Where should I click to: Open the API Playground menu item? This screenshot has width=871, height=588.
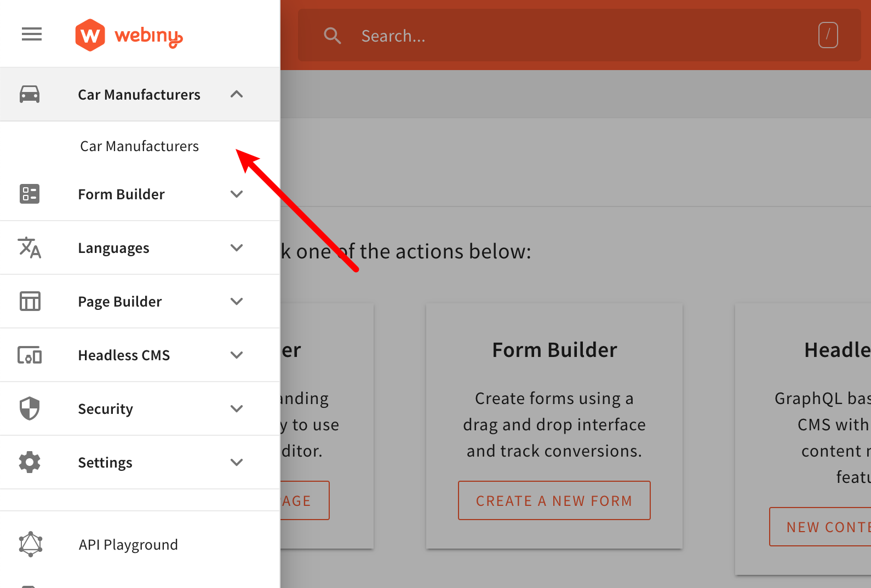[x=128, y=545]
